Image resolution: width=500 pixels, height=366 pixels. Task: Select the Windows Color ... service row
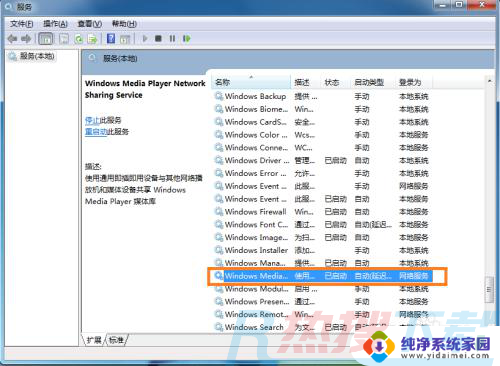pyautogui.click(x=322, y=135)
